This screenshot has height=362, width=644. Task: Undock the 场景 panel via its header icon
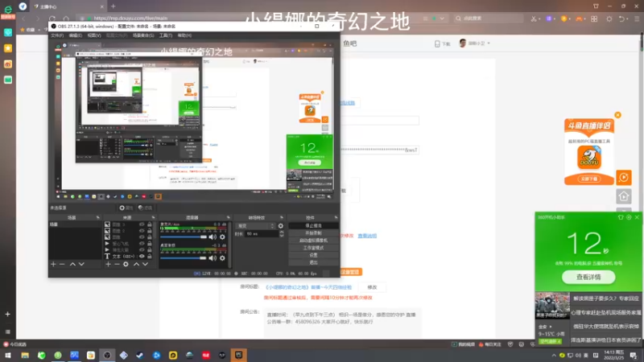click(x=97, y=217)
